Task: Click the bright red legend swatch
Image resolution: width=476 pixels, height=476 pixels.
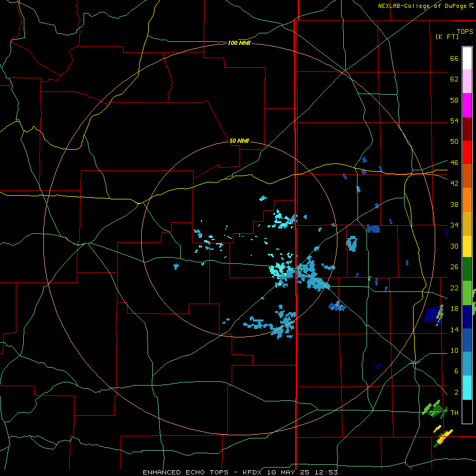Action: 467,152
